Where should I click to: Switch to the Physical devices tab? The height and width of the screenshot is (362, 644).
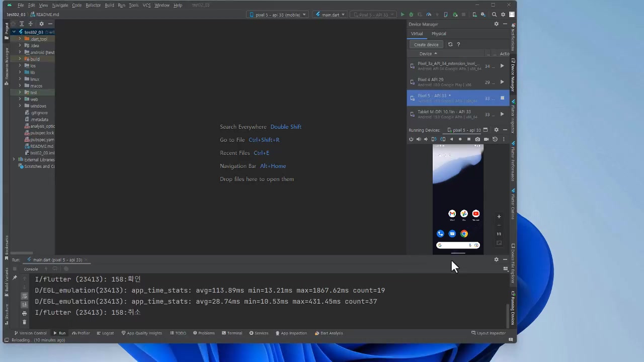coord(438,34)
